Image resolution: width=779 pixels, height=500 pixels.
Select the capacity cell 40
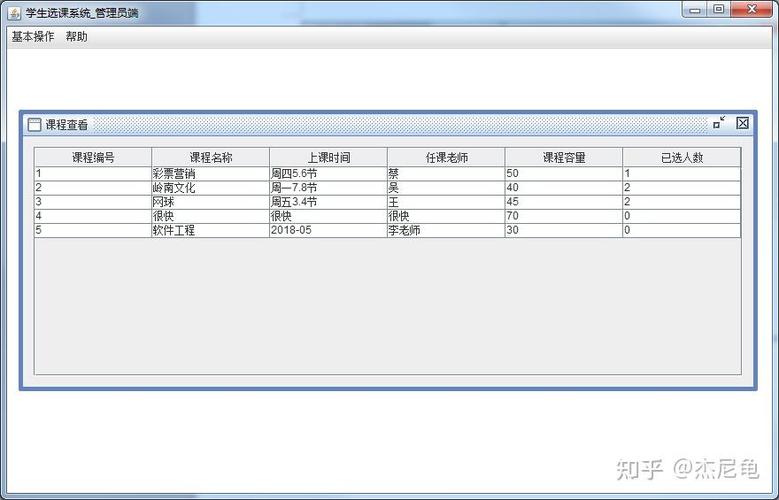pos(564,188)
